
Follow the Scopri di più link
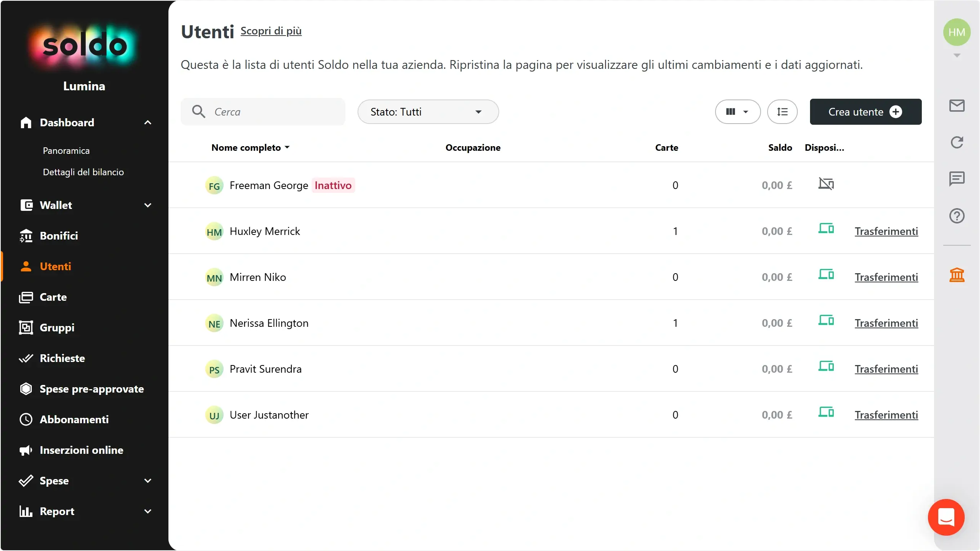click(x=271, y=31)
